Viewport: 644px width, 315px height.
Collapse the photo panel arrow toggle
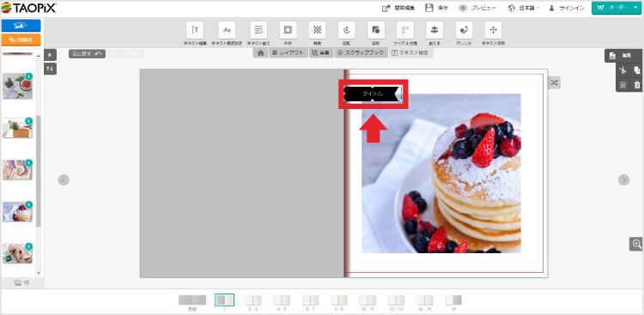pyautogui.click(x=50, y=55)
